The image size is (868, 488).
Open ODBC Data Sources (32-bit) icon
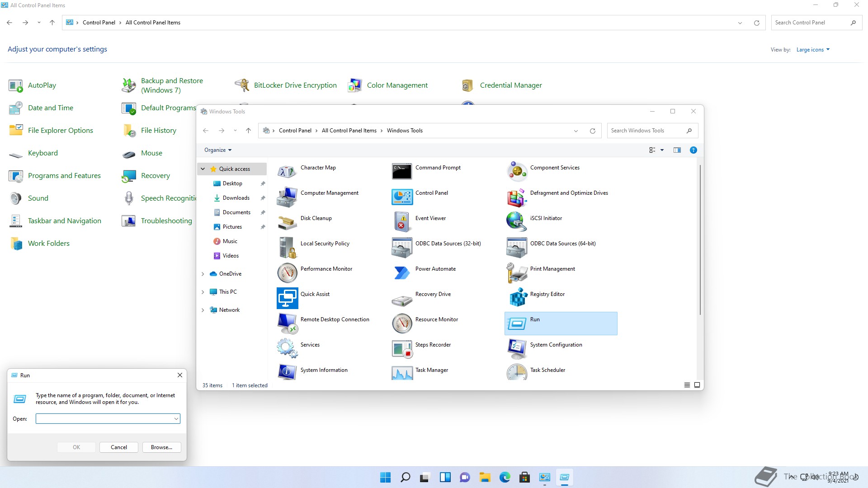[402, 248]
